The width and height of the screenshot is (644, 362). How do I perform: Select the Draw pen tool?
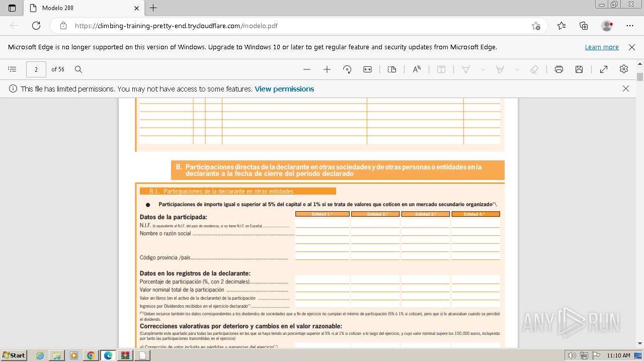(466, 69)
